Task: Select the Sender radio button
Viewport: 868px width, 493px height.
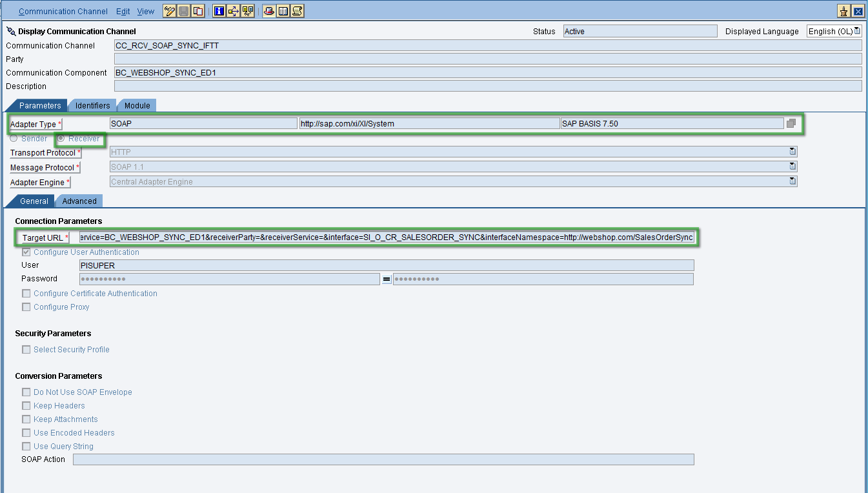Action: click(14, 138)
